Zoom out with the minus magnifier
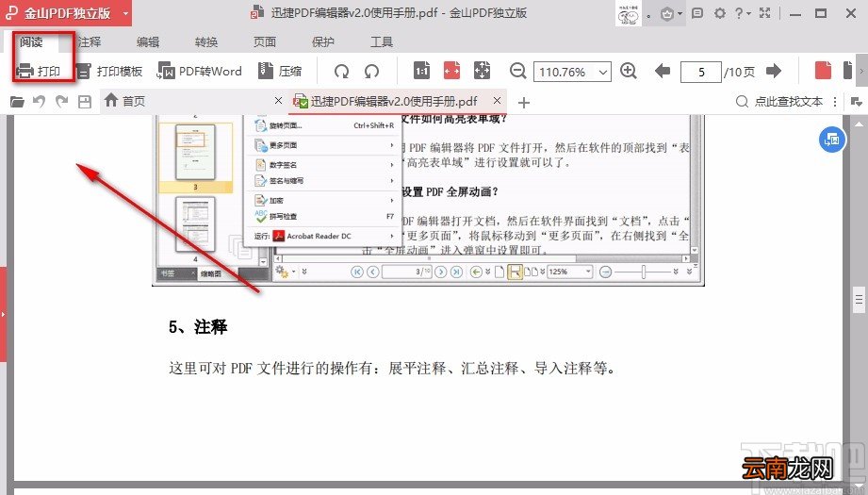Image resolution: width=868 pixels, height=495 pixels. pyautogui.click(x=517, y=71)
